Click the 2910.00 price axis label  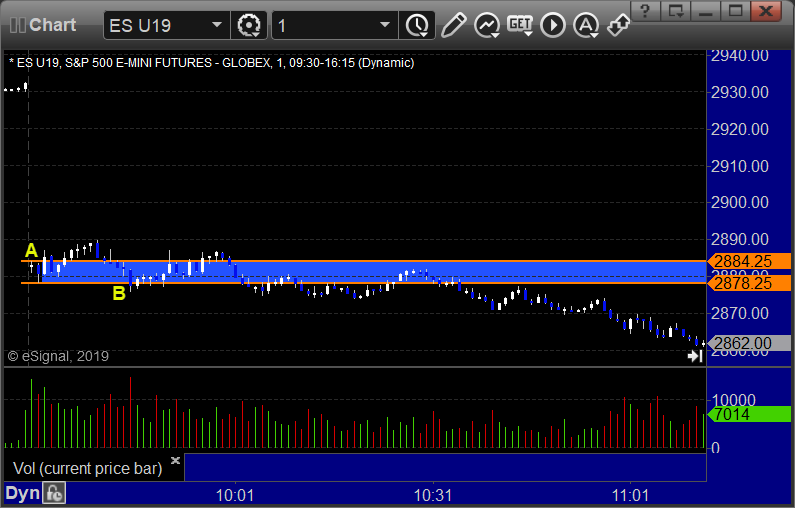point(740,166)
